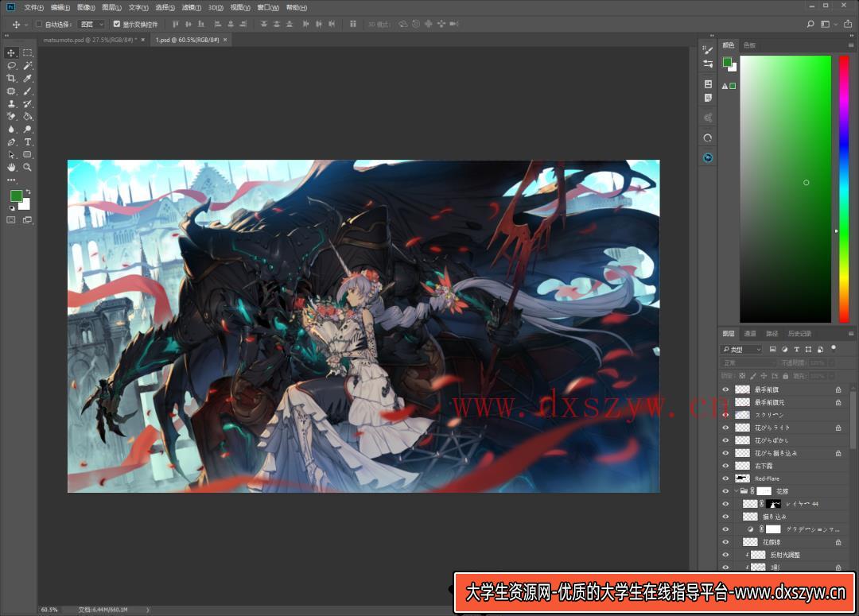This screenshot has height=616, width=859.
Task: Hide the 最手前旗 layer
Action: 725,389
